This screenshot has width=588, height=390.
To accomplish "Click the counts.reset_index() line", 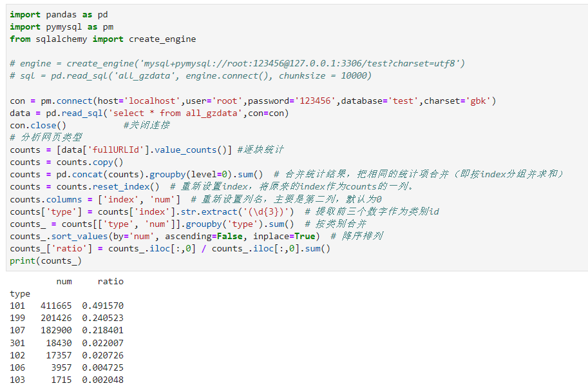I will point(85,187).
